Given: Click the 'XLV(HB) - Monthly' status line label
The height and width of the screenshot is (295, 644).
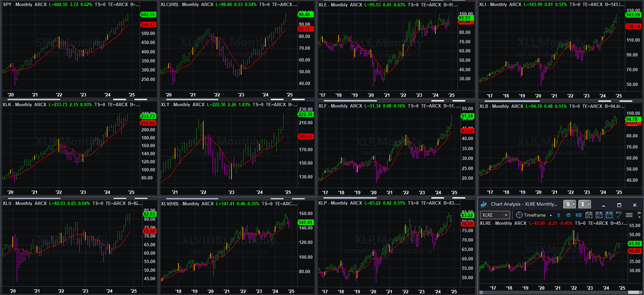Looking at the screenshot, I should 180,203.
